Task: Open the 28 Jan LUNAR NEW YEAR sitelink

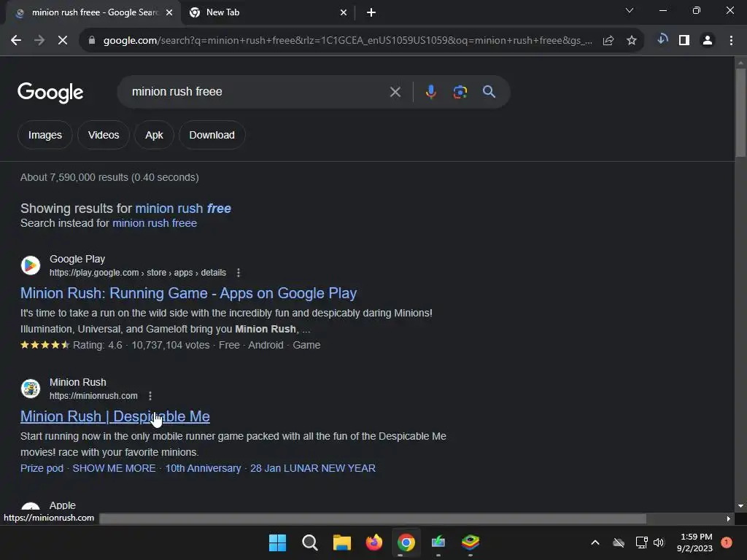Action: [x=312, y=469]
